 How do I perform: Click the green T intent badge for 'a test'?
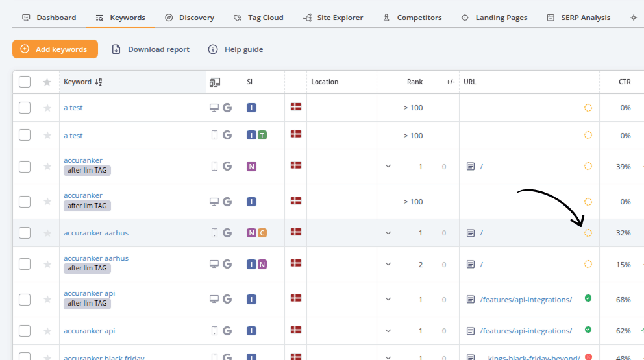[262, 135]
